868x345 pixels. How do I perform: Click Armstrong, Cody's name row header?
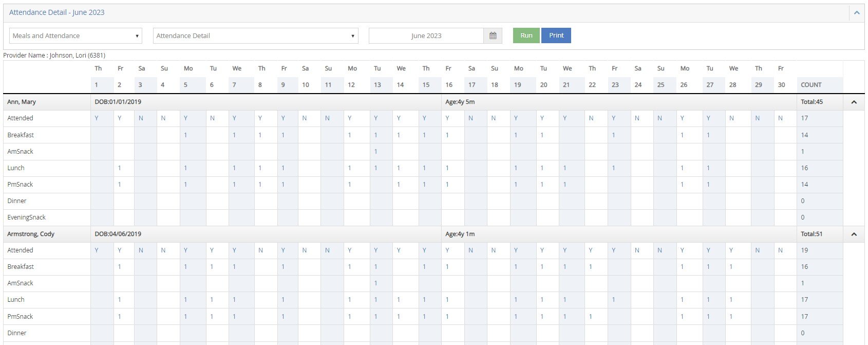(x=31, y=234)
